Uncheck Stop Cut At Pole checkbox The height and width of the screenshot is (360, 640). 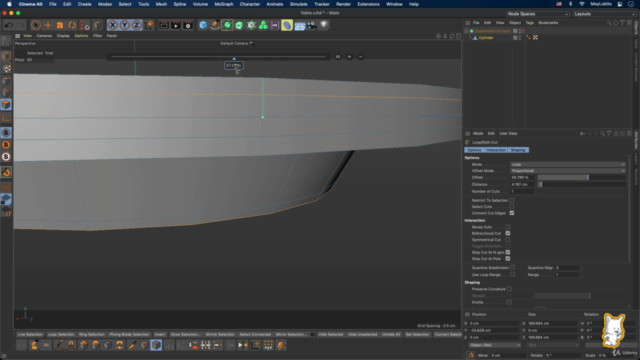tap(508, 259)
